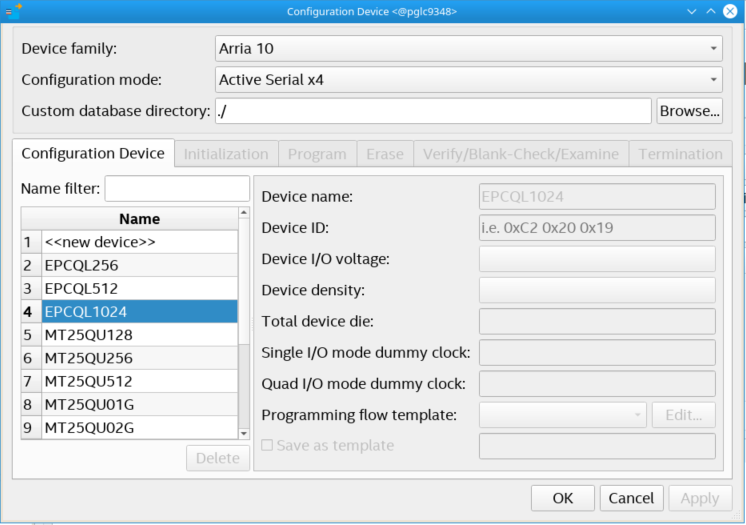Select EPCQL256 in the device list
746x525 pixels.
click(139, 265)
